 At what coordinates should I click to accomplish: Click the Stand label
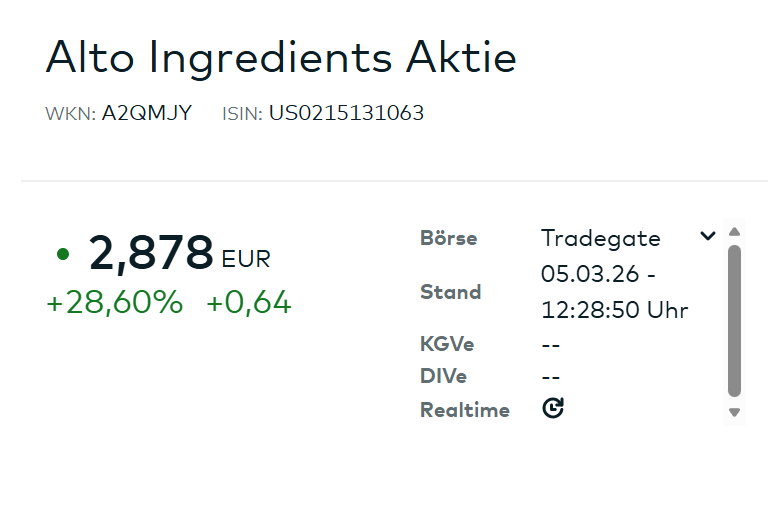point(451,292)
